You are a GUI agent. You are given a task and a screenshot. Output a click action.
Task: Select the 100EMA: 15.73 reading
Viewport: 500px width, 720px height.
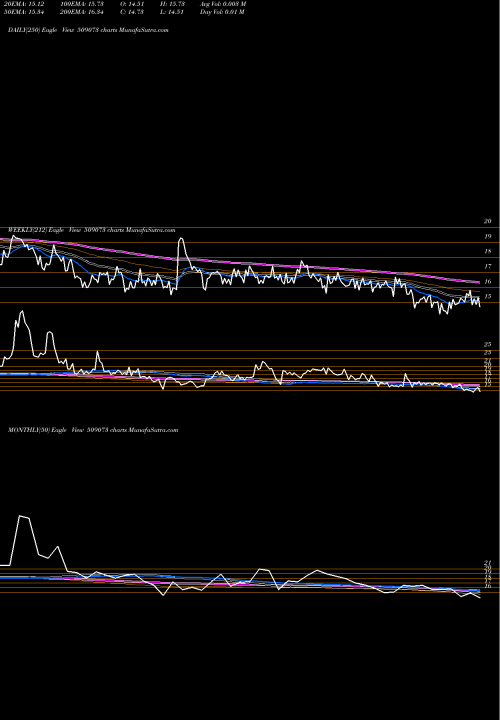tap(81, 4)
